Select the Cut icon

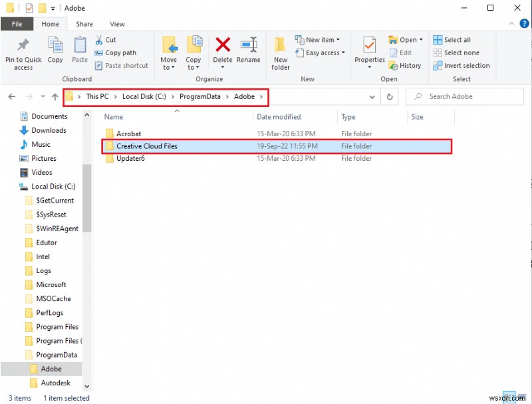click(x=98, y=40)
